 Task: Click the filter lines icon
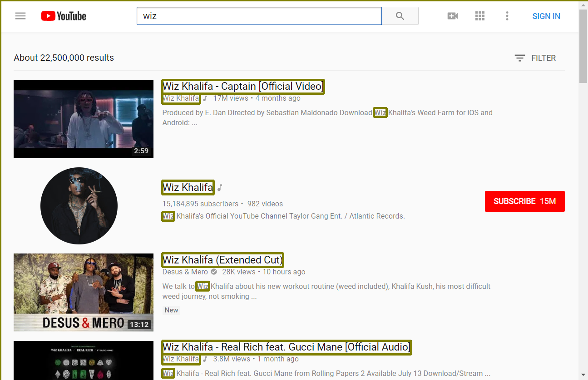(520, 58)
